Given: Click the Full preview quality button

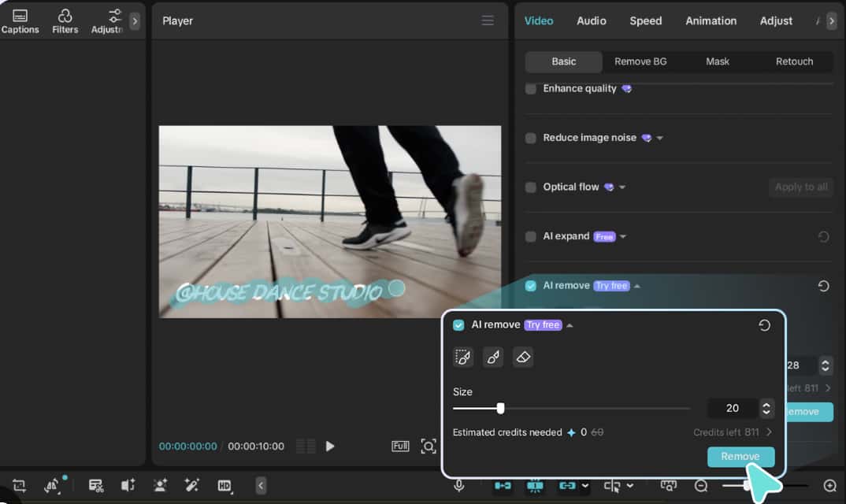Looking at the screenshot, I should click(x=400, y=447).
